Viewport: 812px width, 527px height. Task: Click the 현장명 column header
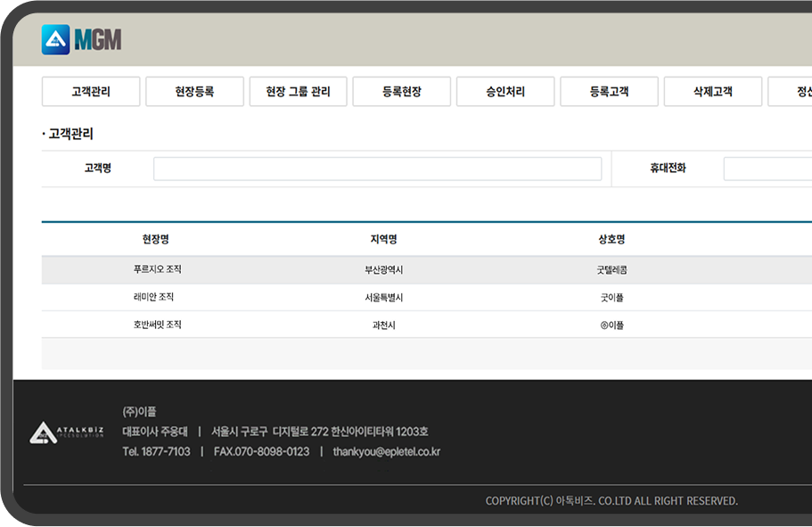[156, 239]
